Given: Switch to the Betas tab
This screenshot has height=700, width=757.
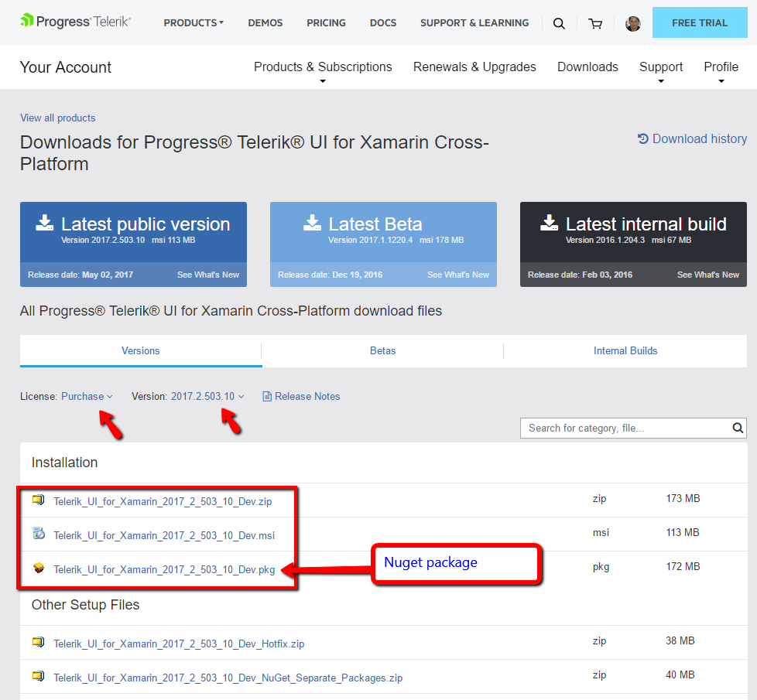Looking at the screenshot, I should pyautogui.click(x=383, y=350).
